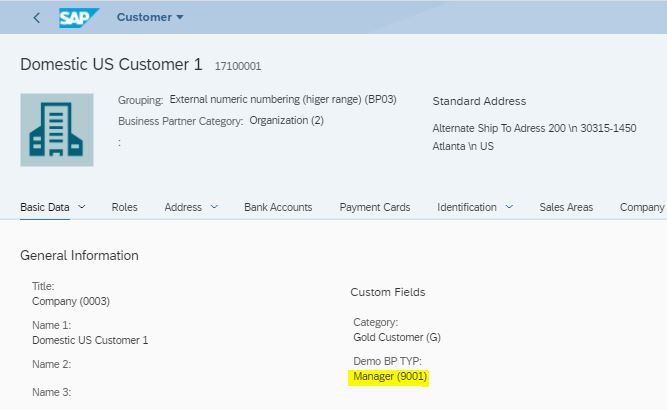Click the organization building image
The width and height of the screenshot is (667, 410).
(x=57, y=130)
